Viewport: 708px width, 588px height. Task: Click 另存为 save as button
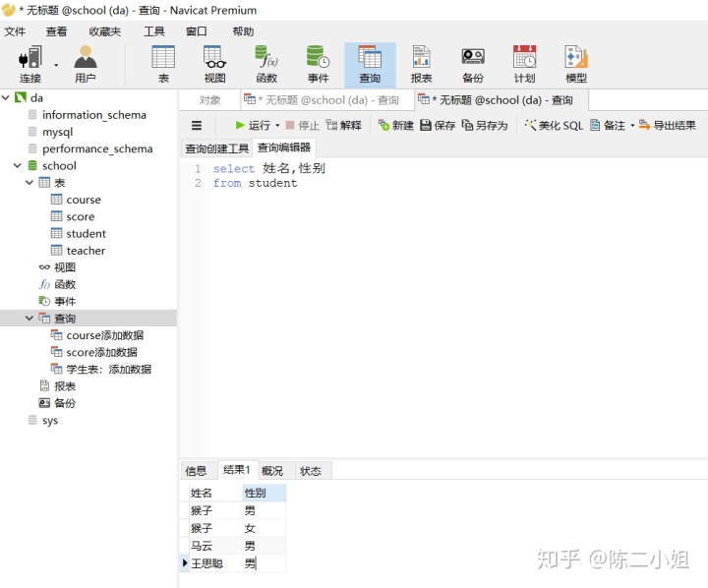(x=485, y=125)
